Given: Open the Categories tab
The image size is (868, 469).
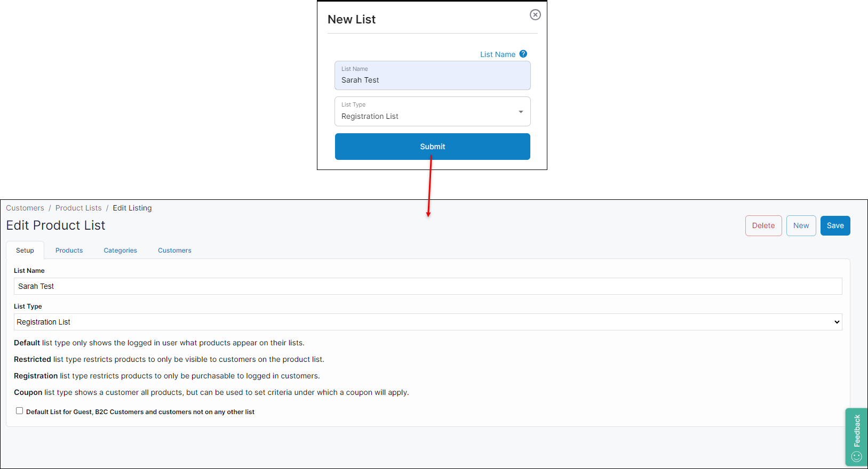Looking at the screenshot, I should click(120, 250).
